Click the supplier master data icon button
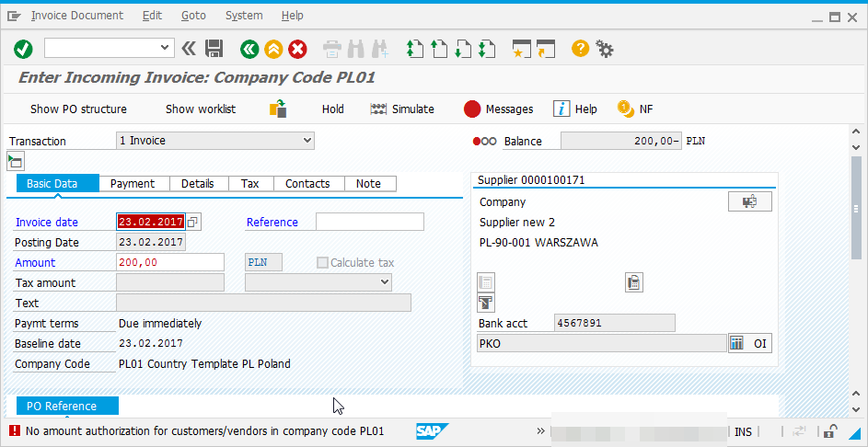This screenshot has height=447, width=868. tap(749, 202)
